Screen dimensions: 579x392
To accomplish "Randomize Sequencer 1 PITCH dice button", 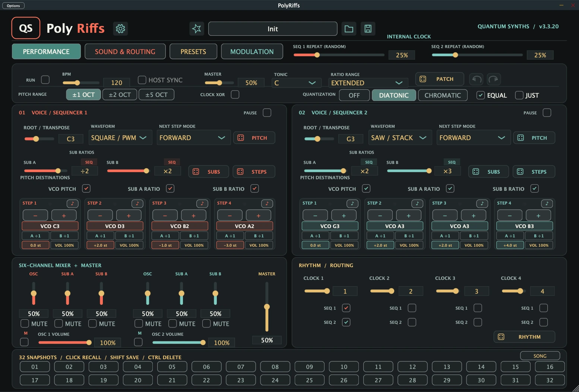I will 254,138.
